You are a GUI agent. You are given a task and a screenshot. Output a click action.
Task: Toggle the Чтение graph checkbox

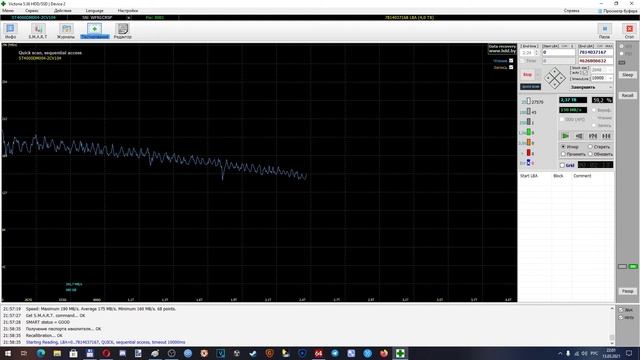click(x=511, y=61)
